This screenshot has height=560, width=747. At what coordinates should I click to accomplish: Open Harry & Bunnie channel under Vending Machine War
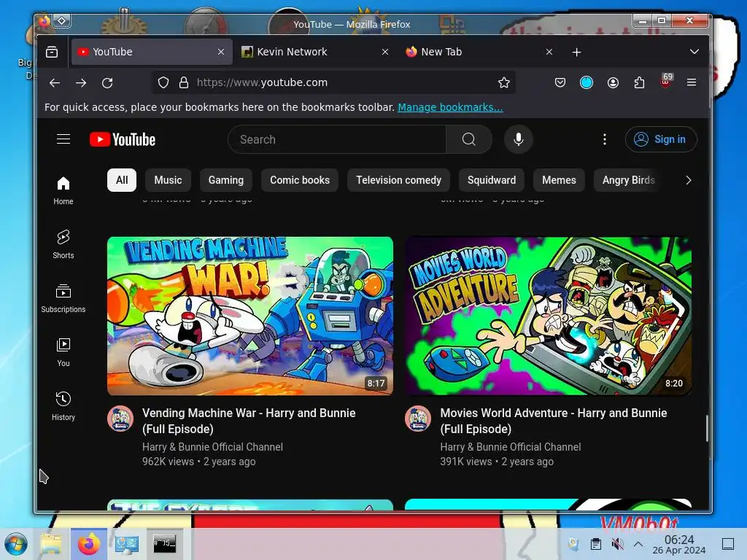[212, 447]
